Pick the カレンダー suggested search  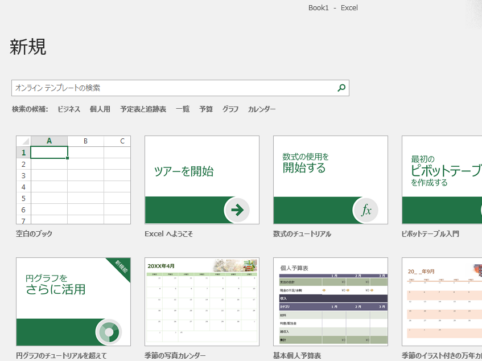262,109
